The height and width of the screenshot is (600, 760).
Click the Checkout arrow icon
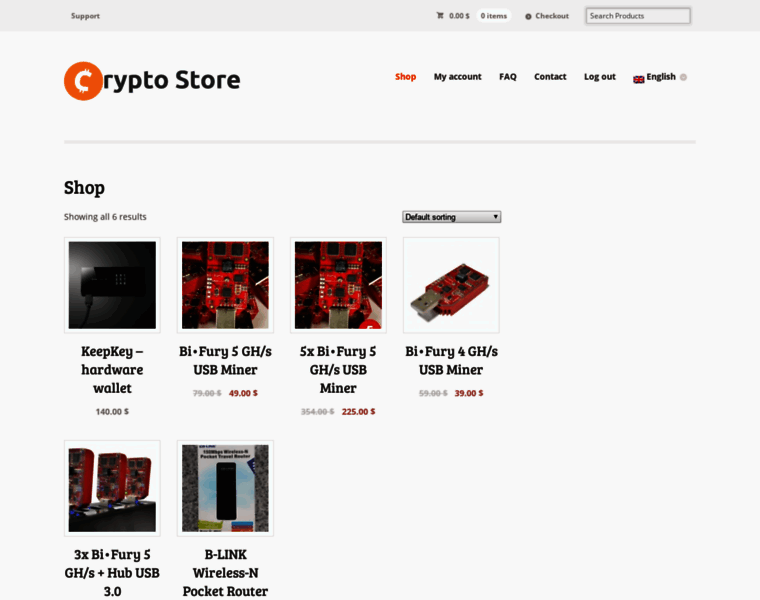(x=528, y=16)
